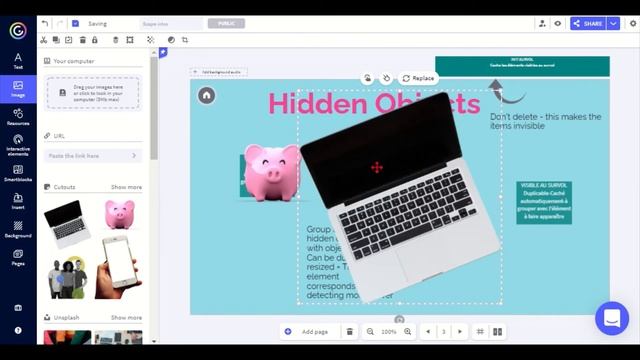Screen dimensions: 640x360
Task: Open the Resources panel
Action: click(x=18, y=117)
